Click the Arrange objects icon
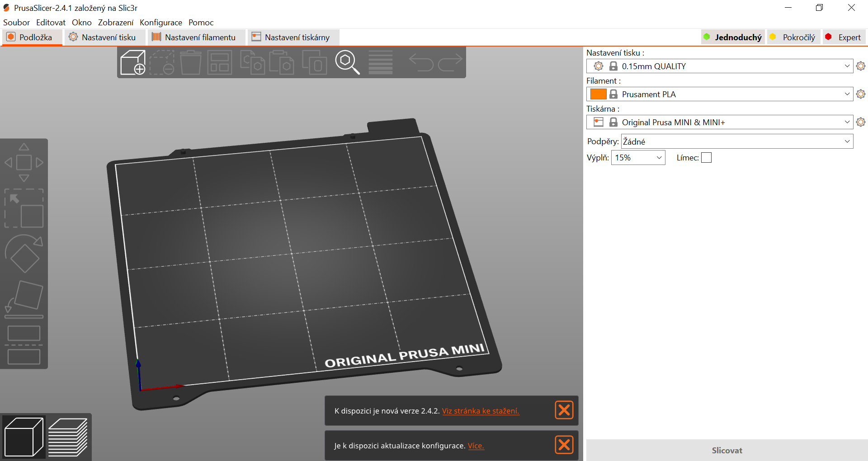The width and height of the screenshot is (868, 461). 220,62
